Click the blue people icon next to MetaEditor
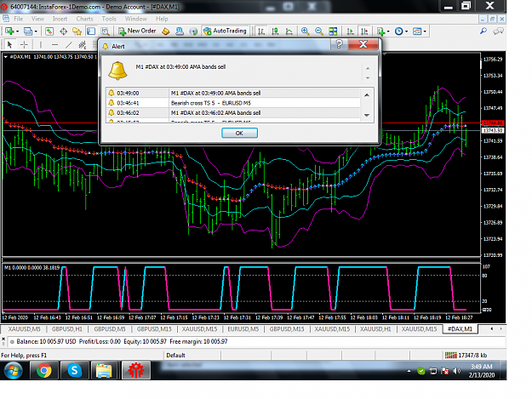Image resolution: width=532 pixels, height=399 pixels. click(x=180, y=31)
